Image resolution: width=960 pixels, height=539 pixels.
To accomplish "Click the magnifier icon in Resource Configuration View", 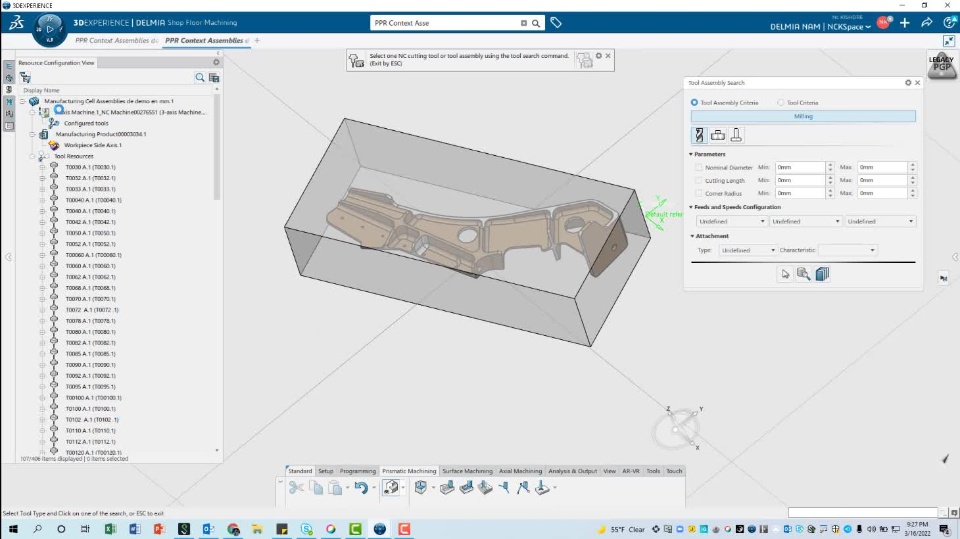I will [200, 77].
